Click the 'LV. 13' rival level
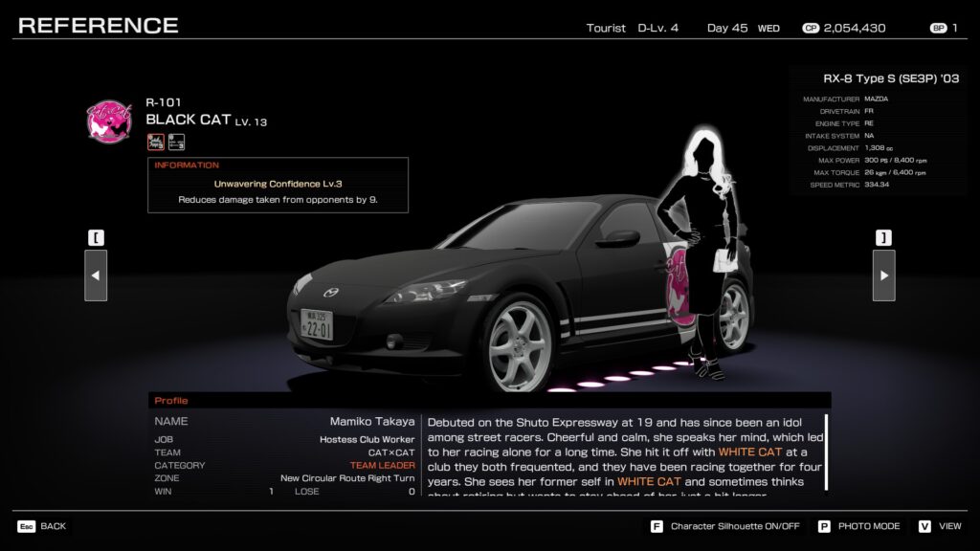This screenshot has height=551, width=980. 252,122
